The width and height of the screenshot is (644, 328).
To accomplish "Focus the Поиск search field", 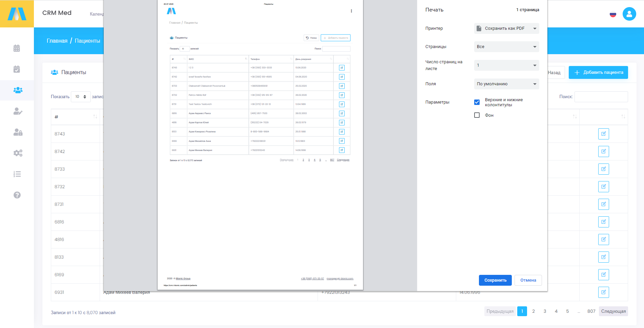I will 601,96.
